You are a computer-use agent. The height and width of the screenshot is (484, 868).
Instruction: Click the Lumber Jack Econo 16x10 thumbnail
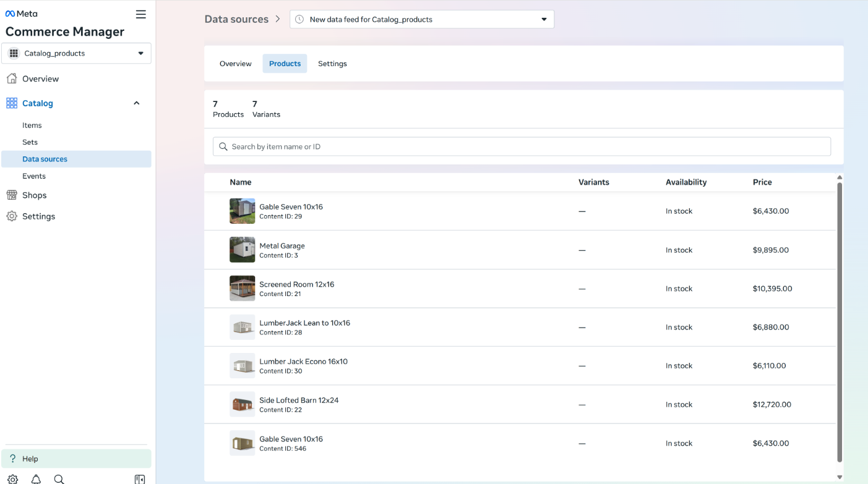(242, 365)
